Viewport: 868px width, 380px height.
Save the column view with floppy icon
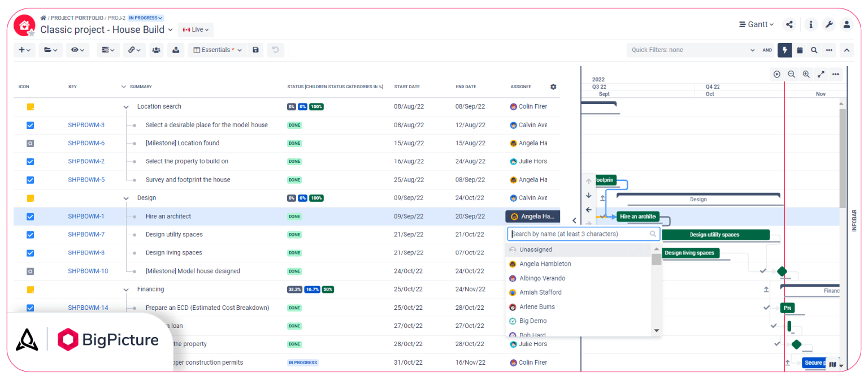pyautogui.click(x=255, y=50)
